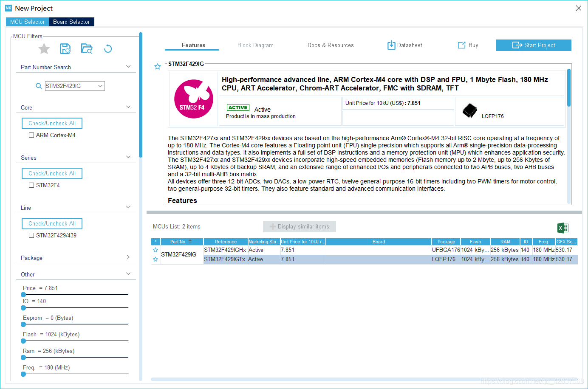This screenshot has height=389, width=588.
Task: Sort by Package column header
Action: pos(446,242)
